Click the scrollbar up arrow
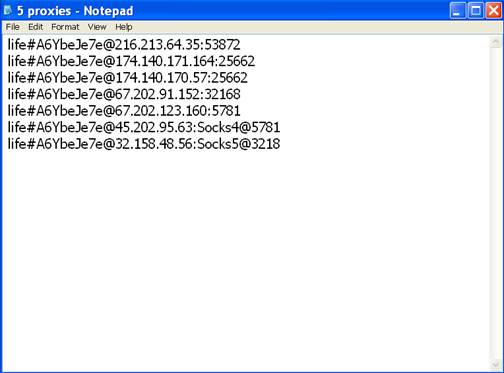504x373 pixels. point(495,43)
